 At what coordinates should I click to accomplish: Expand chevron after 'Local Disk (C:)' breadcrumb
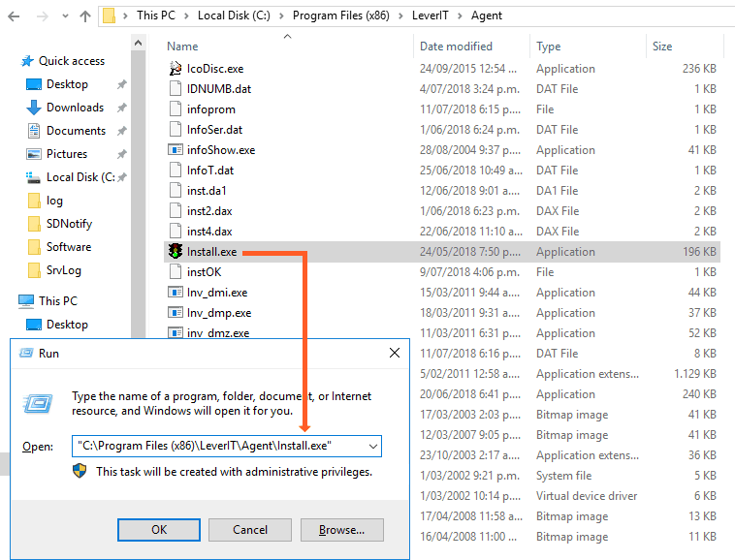(x=281, y=16)
